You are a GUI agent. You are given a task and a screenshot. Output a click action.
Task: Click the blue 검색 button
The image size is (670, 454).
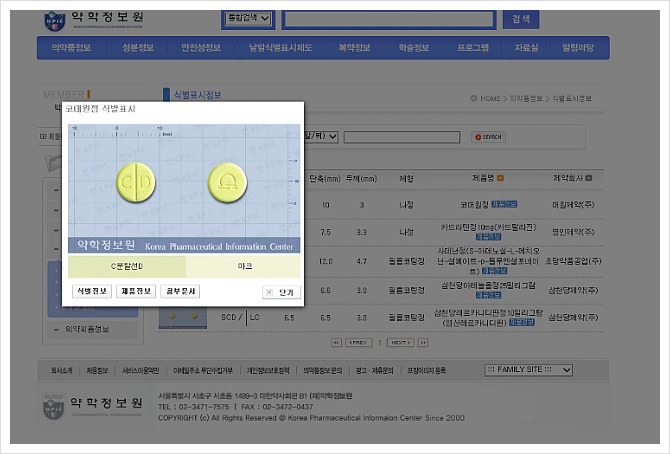[521, 19]
